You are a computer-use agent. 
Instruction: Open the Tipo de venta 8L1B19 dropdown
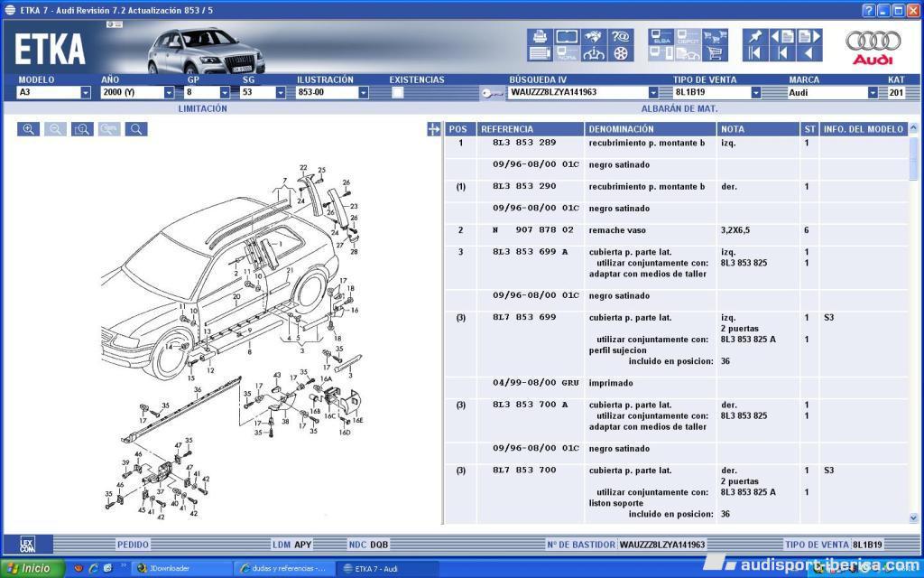click(x=755, y=93)
